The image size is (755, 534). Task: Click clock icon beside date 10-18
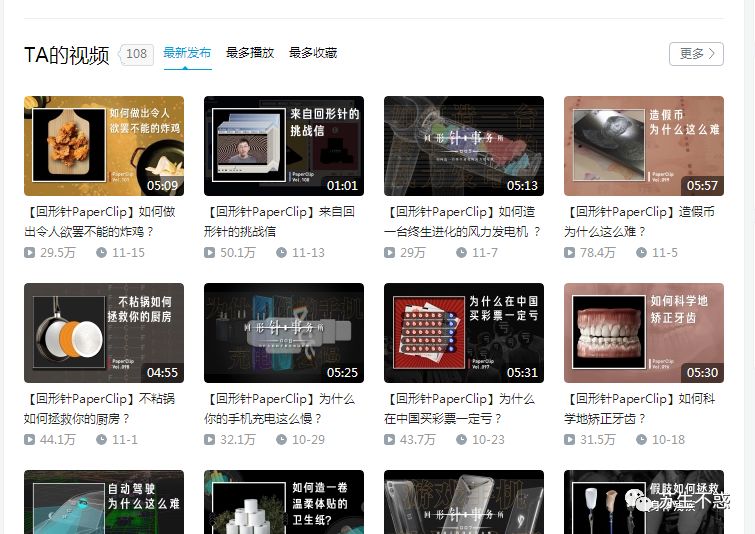click(x=641, y=440)
